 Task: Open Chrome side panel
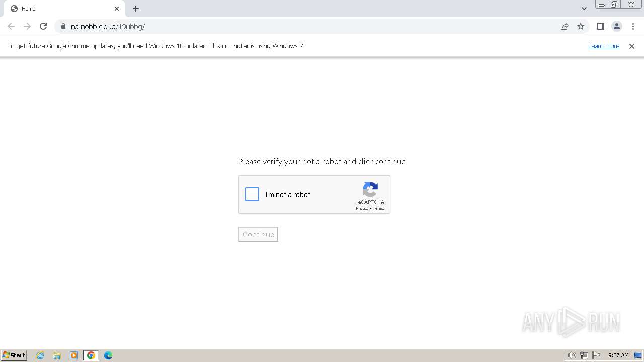pos(600,26)
